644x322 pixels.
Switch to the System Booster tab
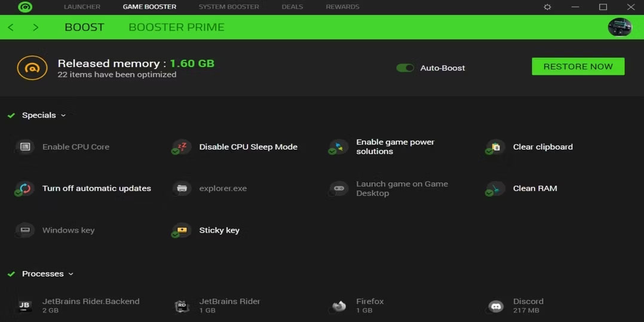click(229, 7)
